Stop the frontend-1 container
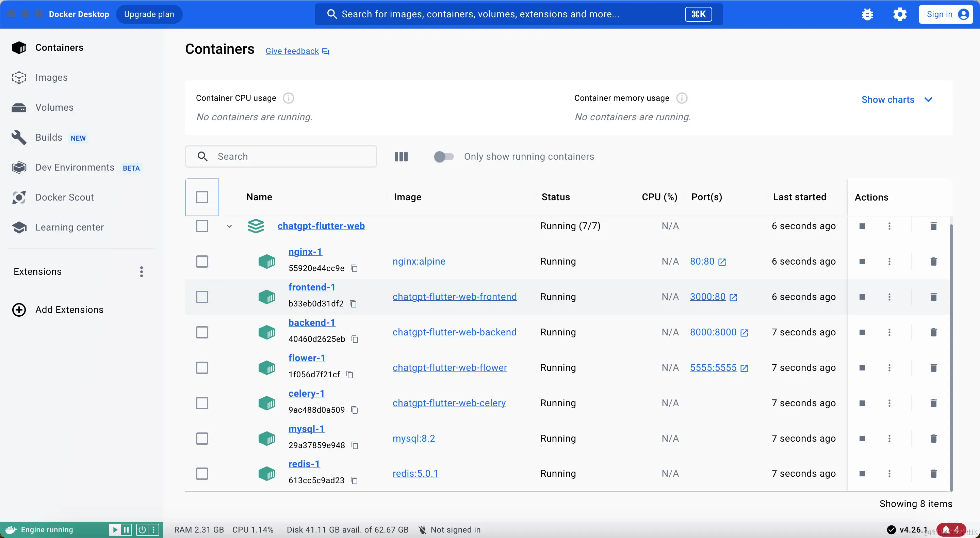Image resolution: width=980 pixels, height=538 pixels. 862,297
